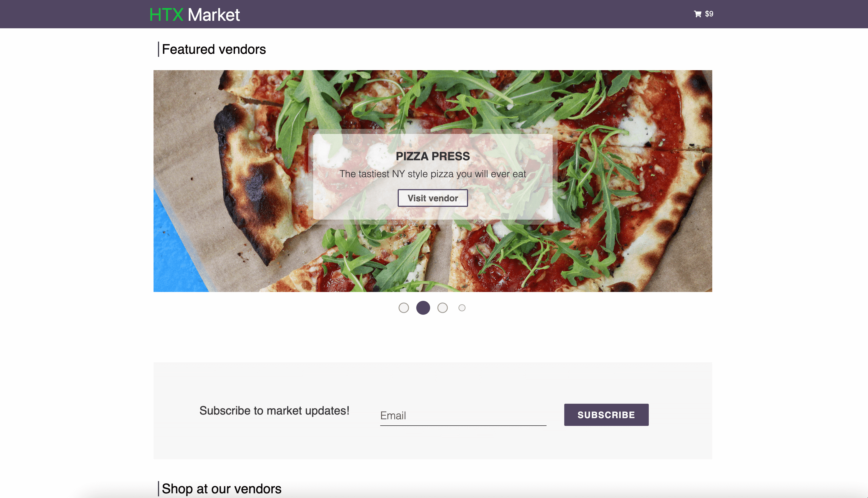Click the $9 cart total
868x498 pixels.
[709, 14]
